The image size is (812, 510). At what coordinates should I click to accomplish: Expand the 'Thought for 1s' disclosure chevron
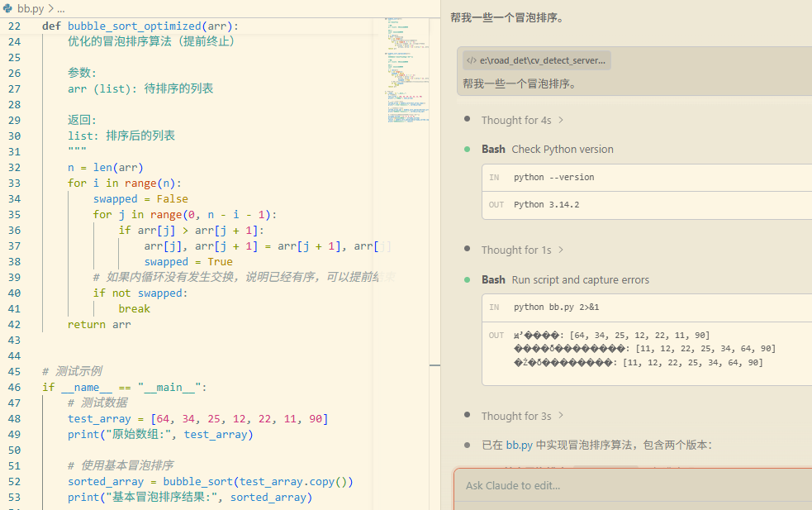click(559, 250)
